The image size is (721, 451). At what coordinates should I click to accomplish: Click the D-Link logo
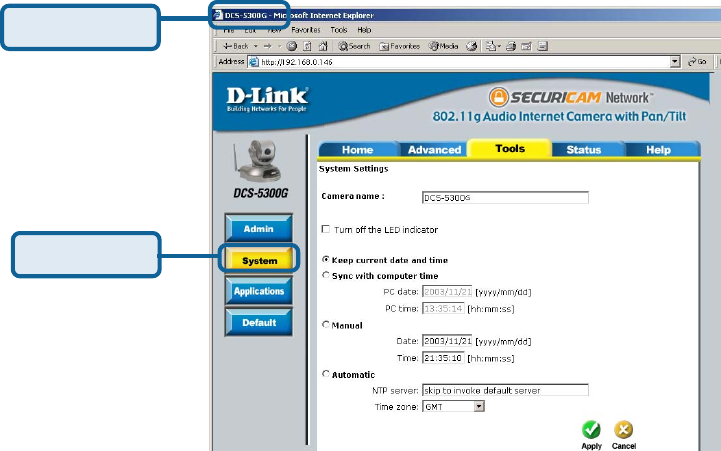point(267,99)
